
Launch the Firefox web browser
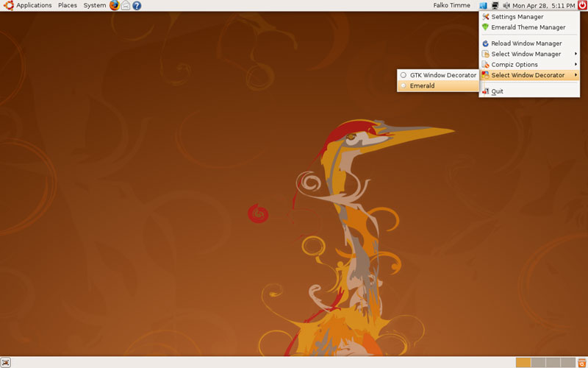coord(115,5)
